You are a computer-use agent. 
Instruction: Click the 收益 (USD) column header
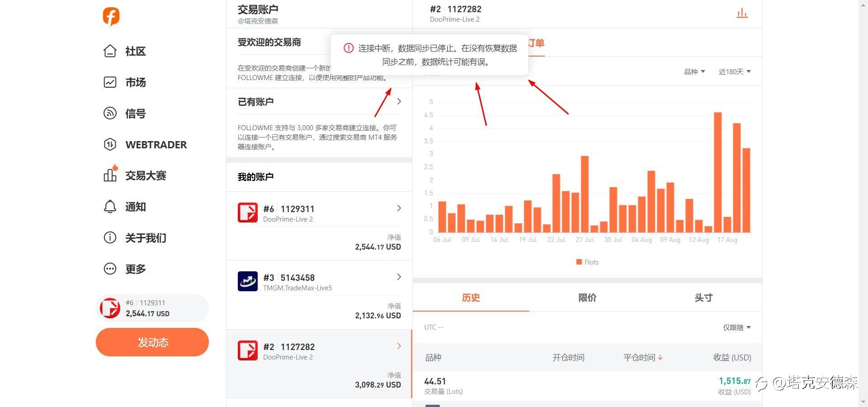pyautogui.click(x=732, y=358)
